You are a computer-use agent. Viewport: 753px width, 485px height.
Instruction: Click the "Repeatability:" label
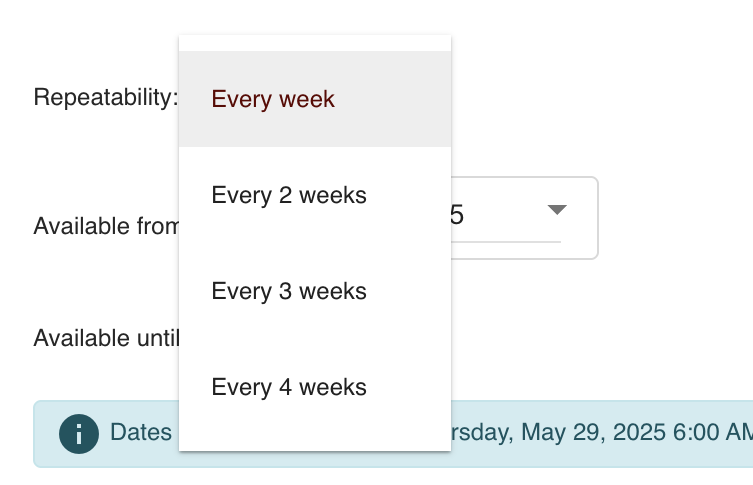[x=106, y=97]
